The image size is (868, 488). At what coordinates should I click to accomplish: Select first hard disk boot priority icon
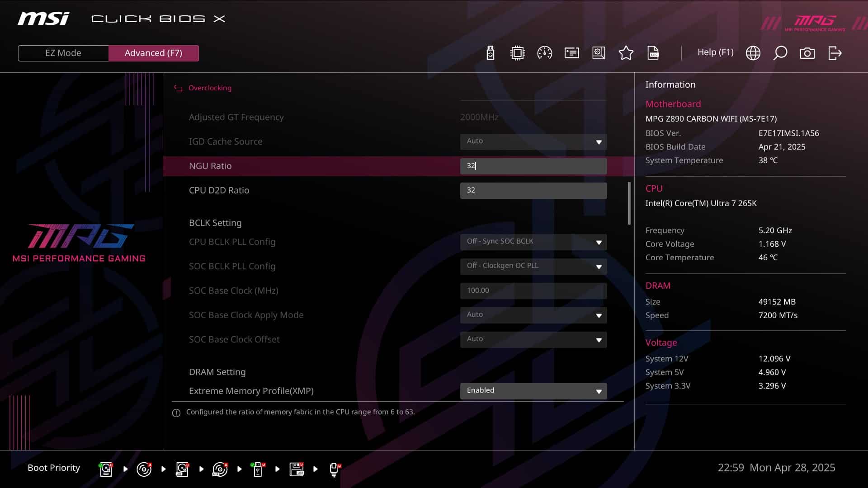point(106,469)
